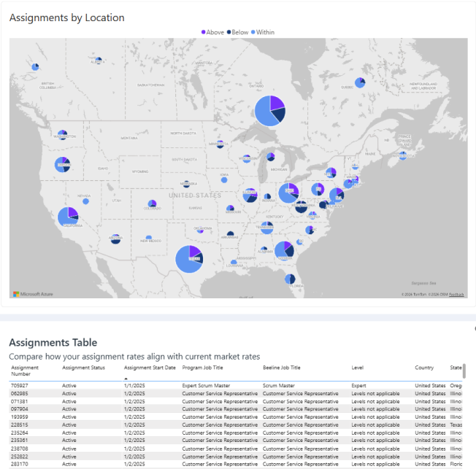Select the Quebec pie chart marker
This screenshot has width=476, height=469.
coord(360,82)
